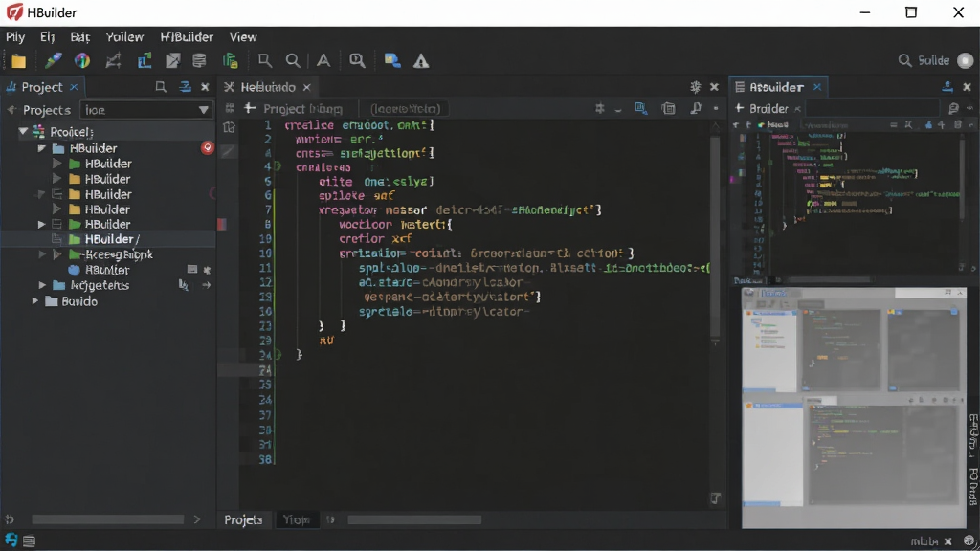
Task: Click the blue thumbs-up icon in the Asuuilder mini toolbar
Action: pyautogui.click(x=928, y=125)
